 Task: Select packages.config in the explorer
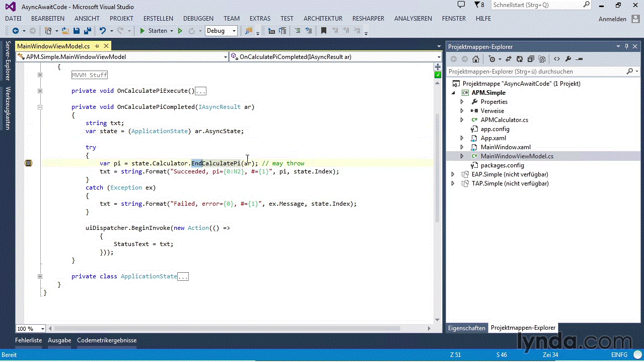coord(502,165)
